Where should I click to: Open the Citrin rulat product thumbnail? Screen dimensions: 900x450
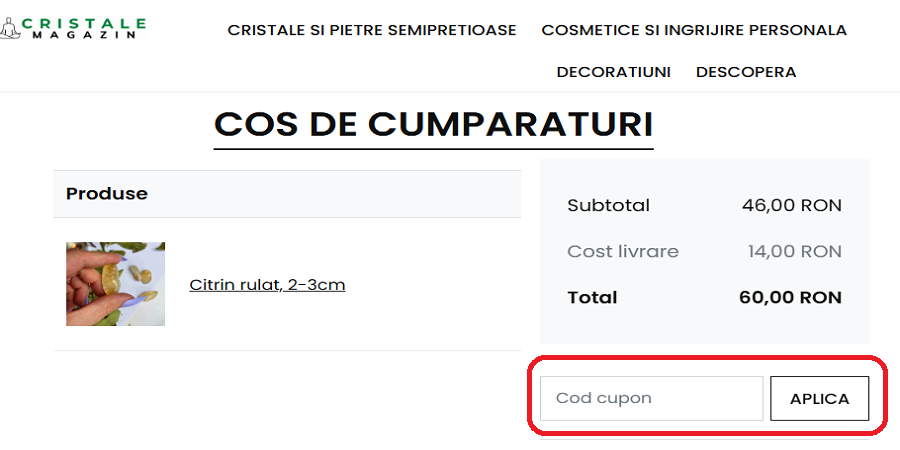pyautogui.click(x=115, y=284)
